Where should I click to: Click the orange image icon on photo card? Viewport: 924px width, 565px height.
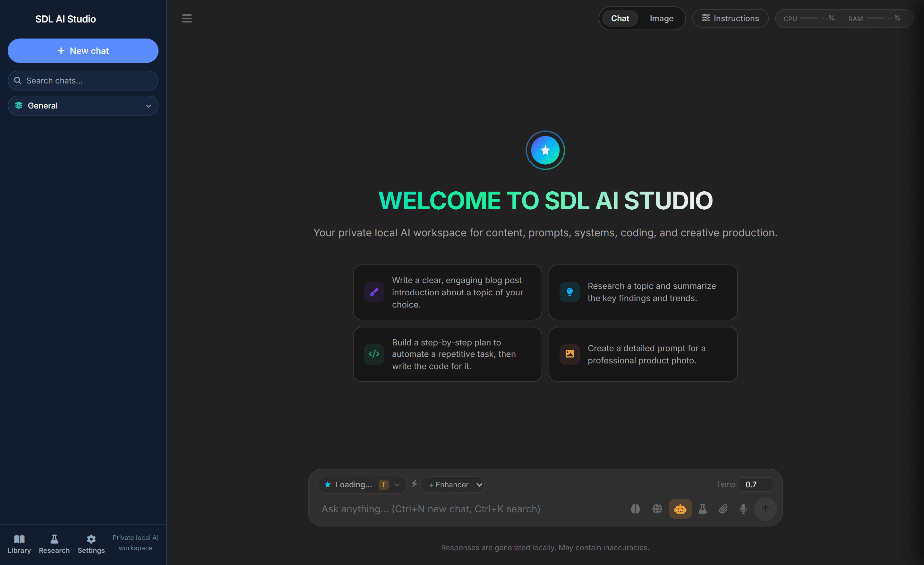[569, 354]
